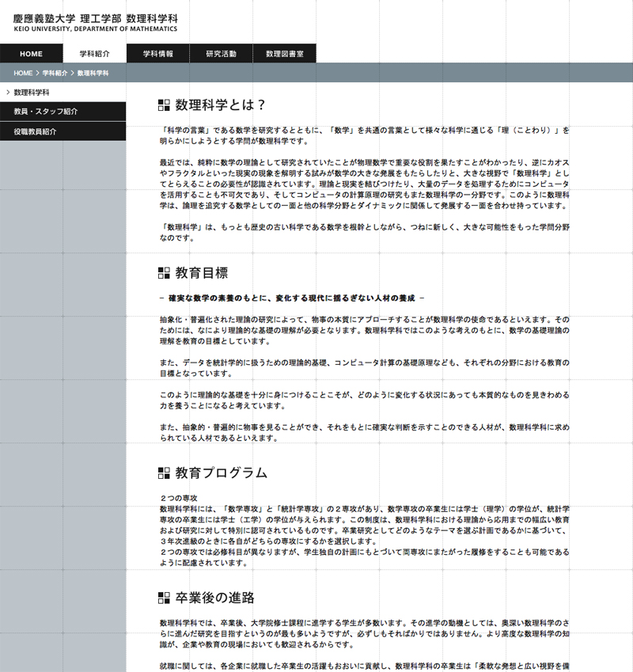Go to HOME tab in main navigation
Screen dimensions: 633x672
click(x=31, y=54)
